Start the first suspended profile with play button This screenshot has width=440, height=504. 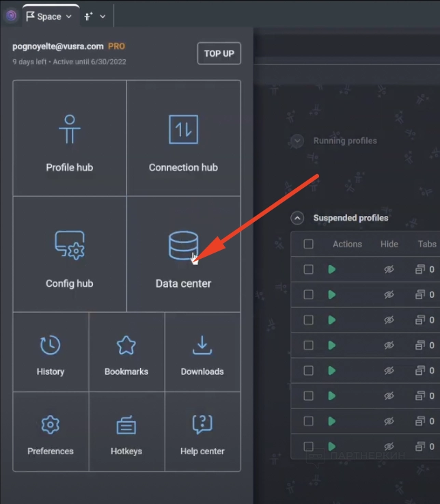(x=331, y=270)
